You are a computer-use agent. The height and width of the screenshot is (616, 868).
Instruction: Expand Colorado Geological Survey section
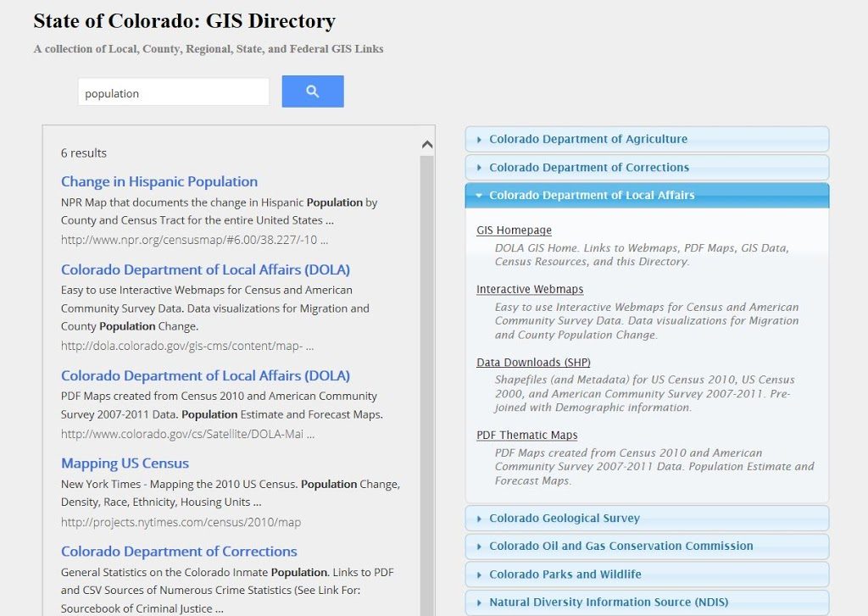(647, 518)
